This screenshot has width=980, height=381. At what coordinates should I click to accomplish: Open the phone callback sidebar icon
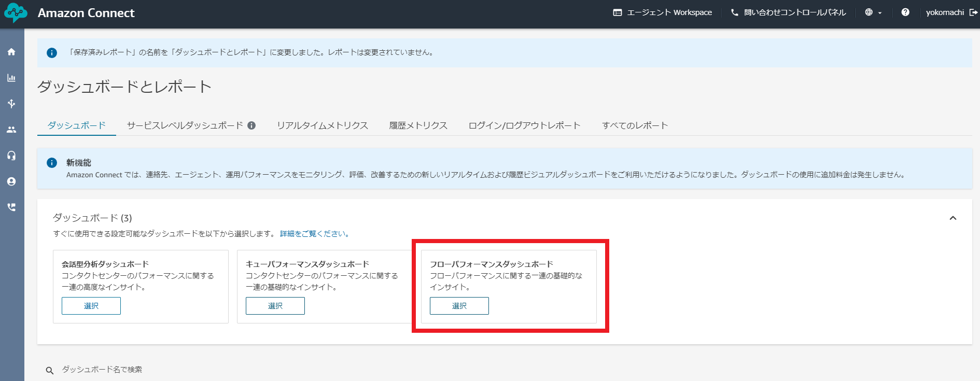(11, 207)
